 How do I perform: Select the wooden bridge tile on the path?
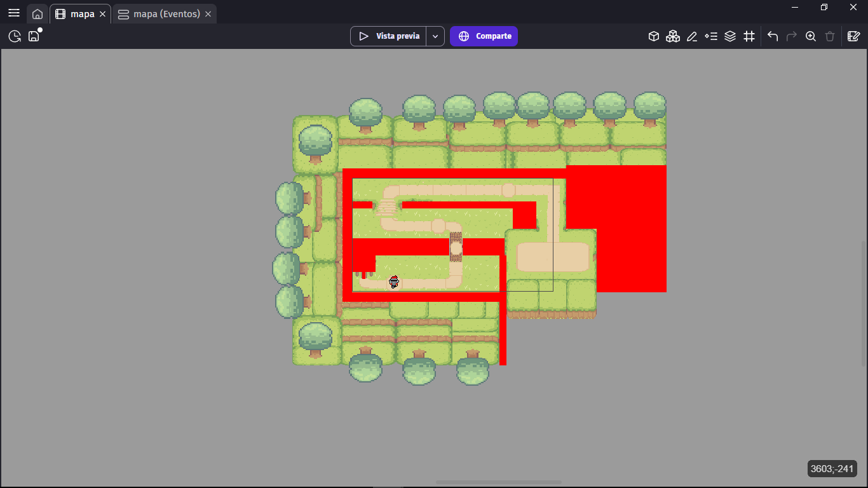click(456, 247)
